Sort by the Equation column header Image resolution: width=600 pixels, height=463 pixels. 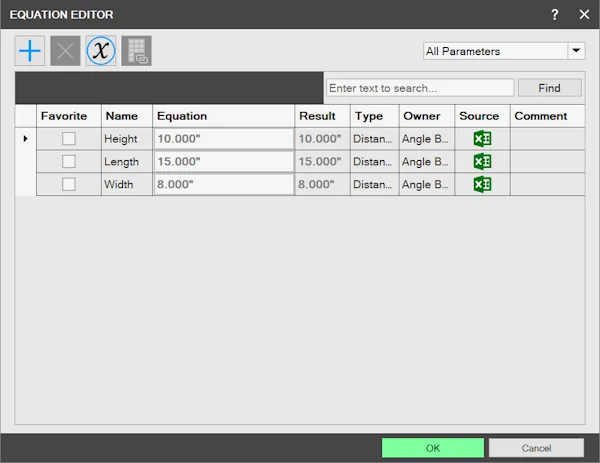tap(223, 116)
